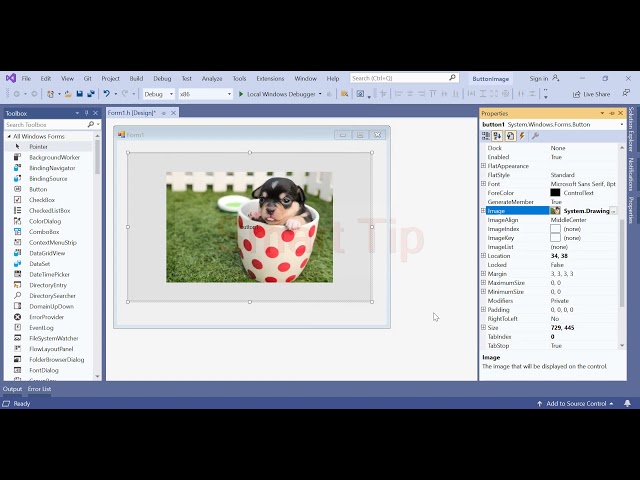Auto-hide the Properties panel pin
The image size is (640, 480).
point(611,113)
